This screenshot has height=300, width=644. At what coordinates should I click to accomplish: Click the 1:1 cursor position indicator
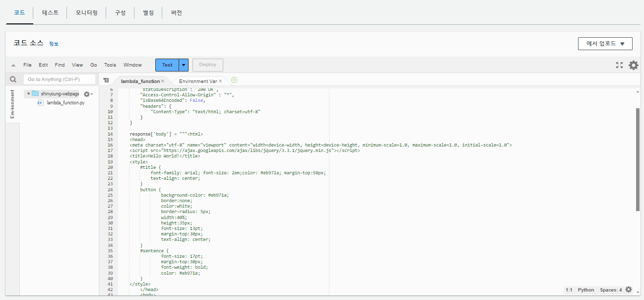569,290
